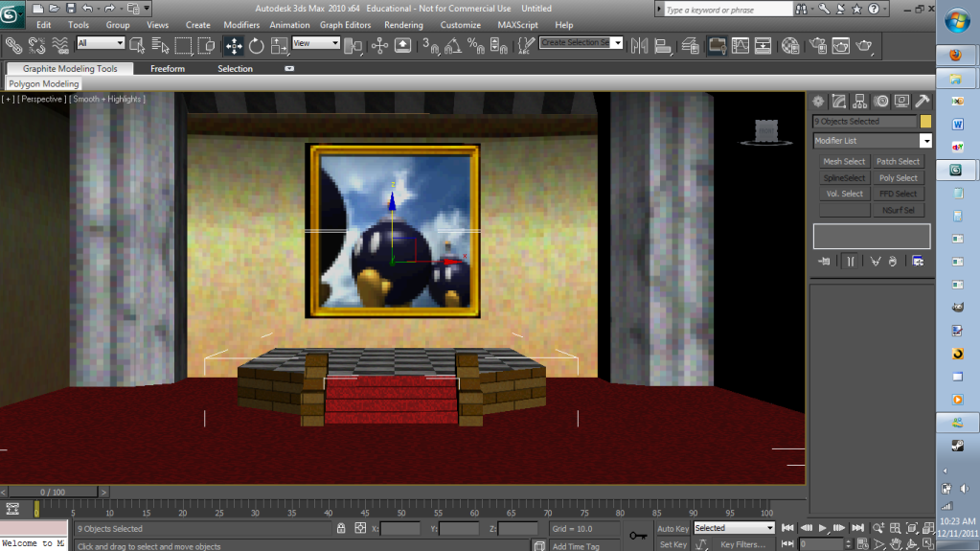Switch to the Display panel
The width and height of the screenshot is (980, 551).
(901, 102)
